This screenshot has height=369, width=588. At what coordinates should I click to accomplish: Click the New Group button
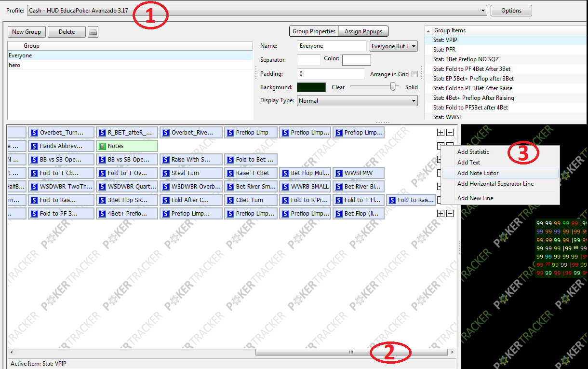[27, 32]
